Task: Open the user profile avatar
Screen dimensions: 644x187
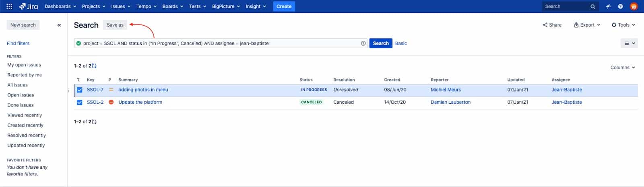Action: 634,6
